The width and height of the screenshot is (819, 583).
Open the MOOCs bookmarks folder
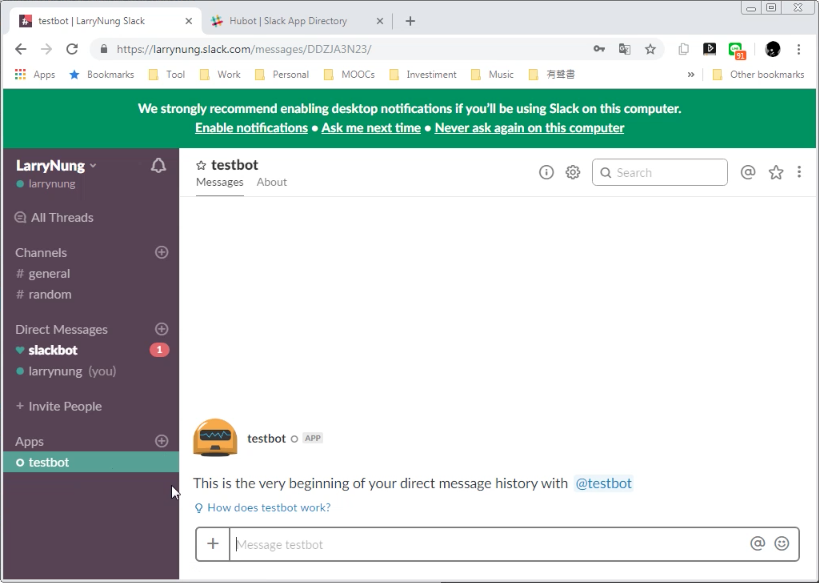pos(349,75)
